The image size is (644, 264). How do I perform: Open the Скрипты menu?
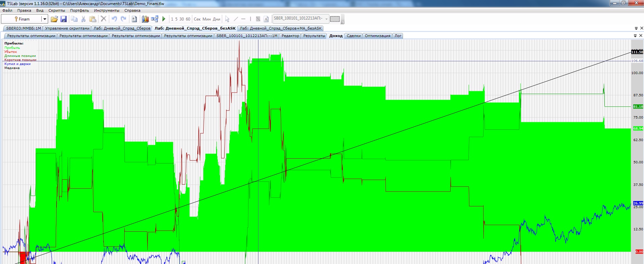(x=57, y=10)
